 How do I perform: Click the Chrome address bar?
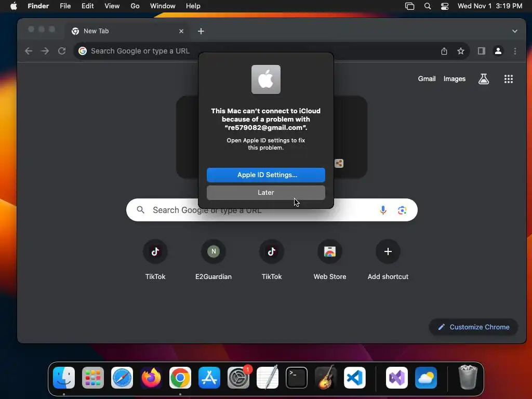coord(271,51)
